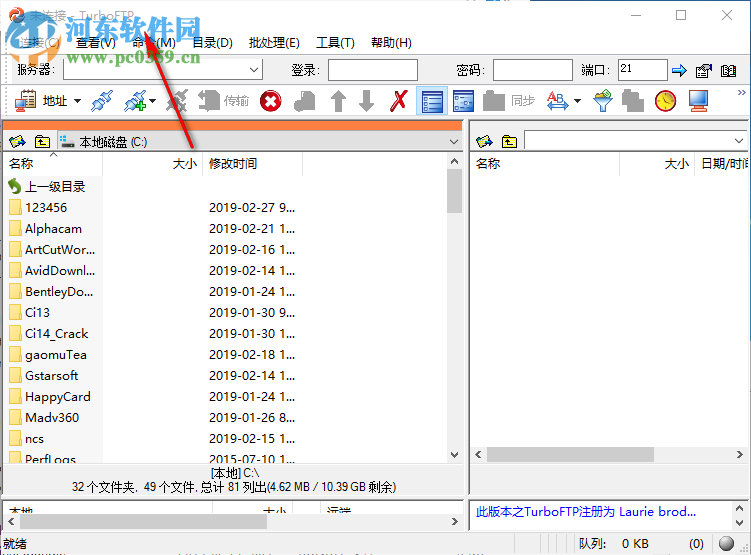Viewport: 751px width, 555px height.
Task: Expand the 地址 dropdown arrow
Action: (77, 101)
